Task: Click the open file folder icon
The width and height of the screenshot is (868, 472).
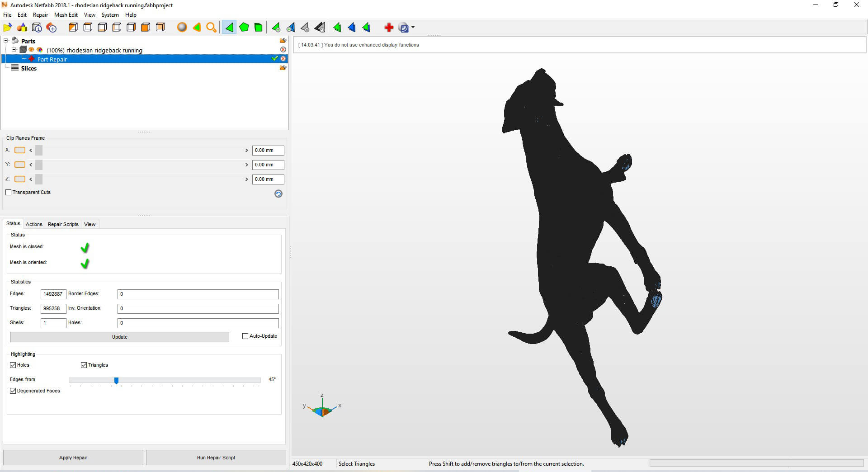Action: [8, 28]
